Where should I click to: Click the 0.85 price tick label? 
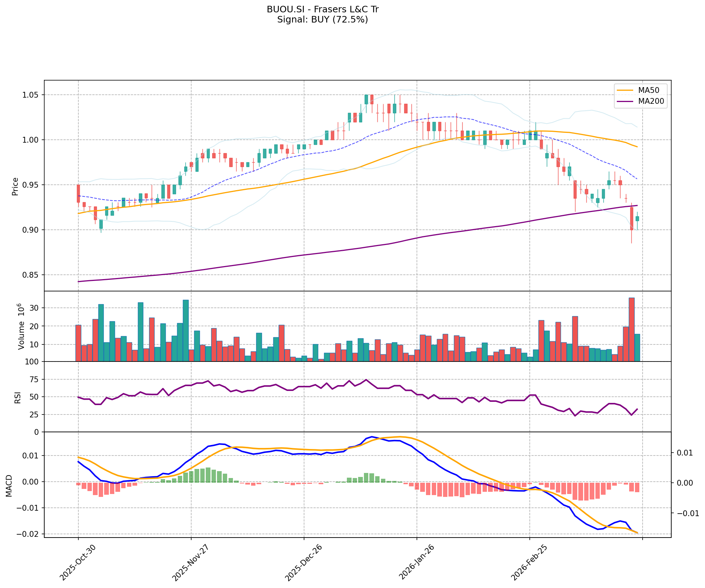tap(31, 275)
